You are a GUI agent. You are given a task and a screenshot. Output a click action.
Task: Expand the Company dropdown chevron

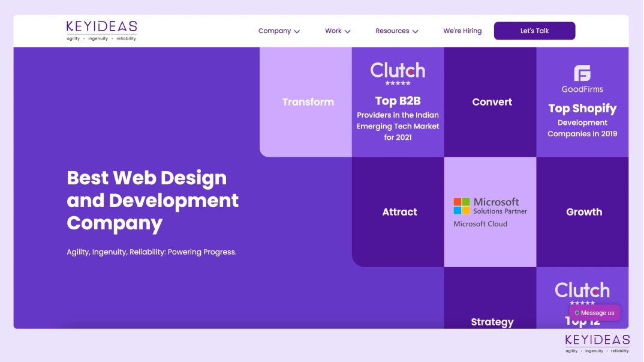click(x=297, y=31)
